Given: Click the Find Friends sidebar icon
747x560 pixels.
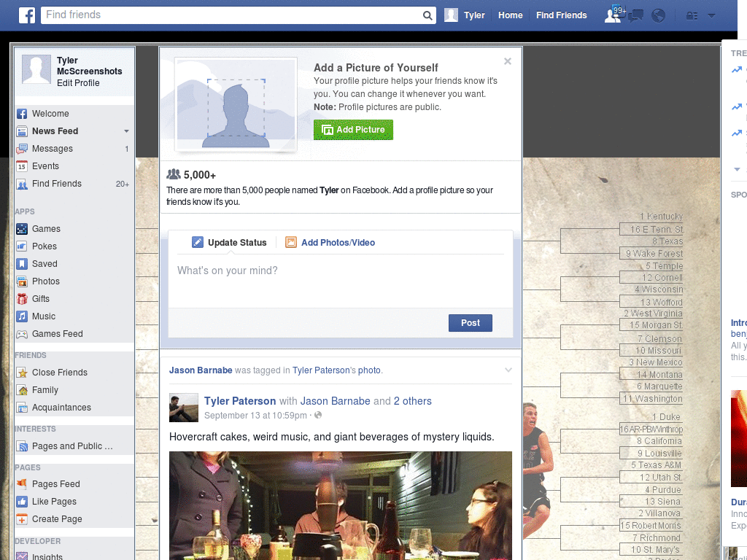Looking at the screenshot, I should coord(22,184).
